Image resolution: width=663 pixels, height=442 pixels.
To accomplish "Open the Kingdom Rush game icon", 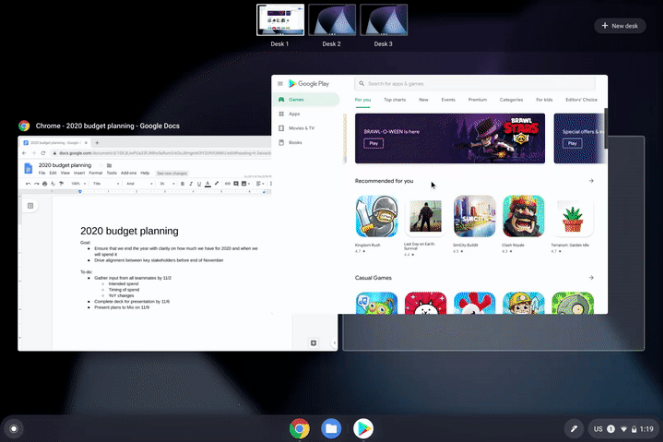I will [376, 216].
